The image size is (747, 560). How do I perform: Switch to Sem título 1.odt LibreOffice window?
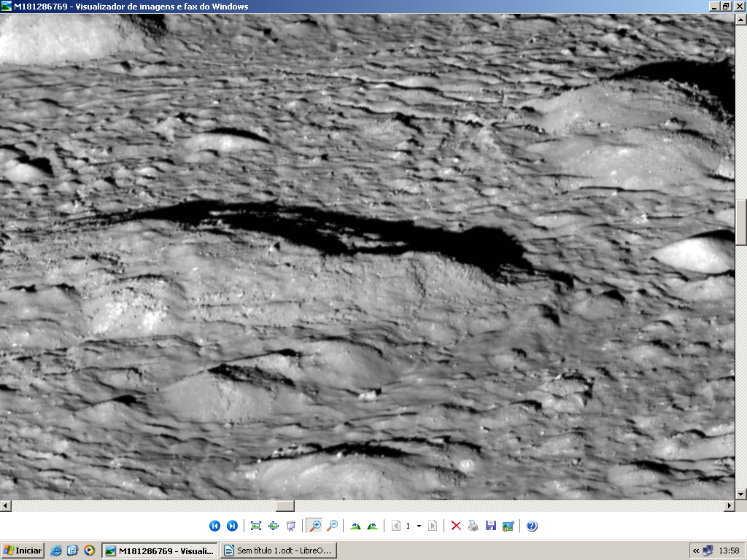(278, 551)
